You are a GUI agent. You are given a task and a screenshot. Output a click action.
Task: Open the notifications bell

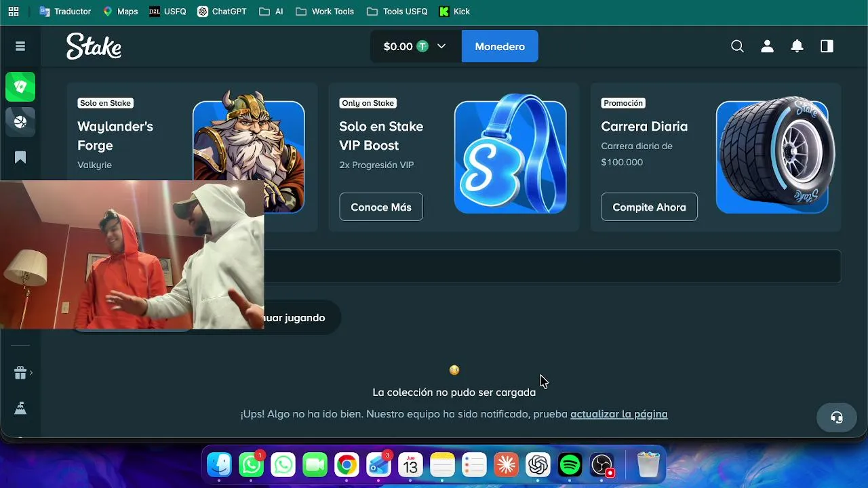pyautogui.click(x=797, y=46)
